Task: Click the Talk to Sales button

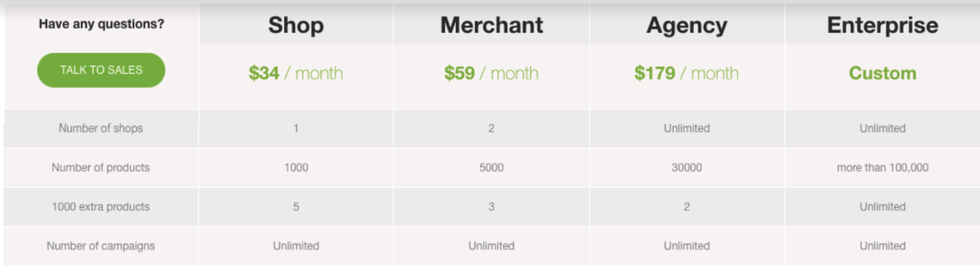Action: (x=101, y=70)
